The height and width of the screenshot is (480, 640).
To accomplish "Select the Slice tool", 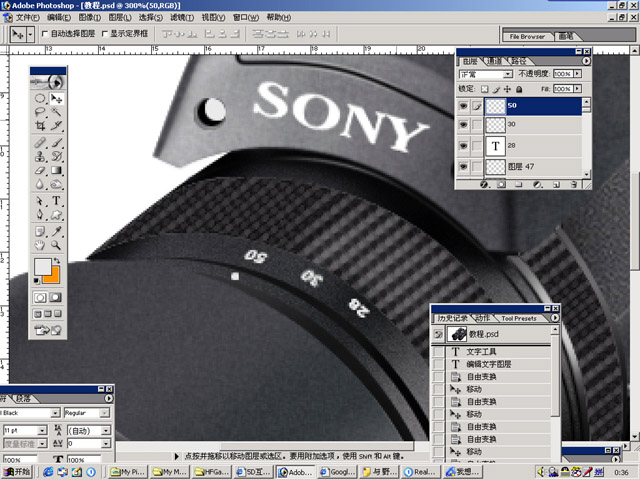I will tap(56, 125).
